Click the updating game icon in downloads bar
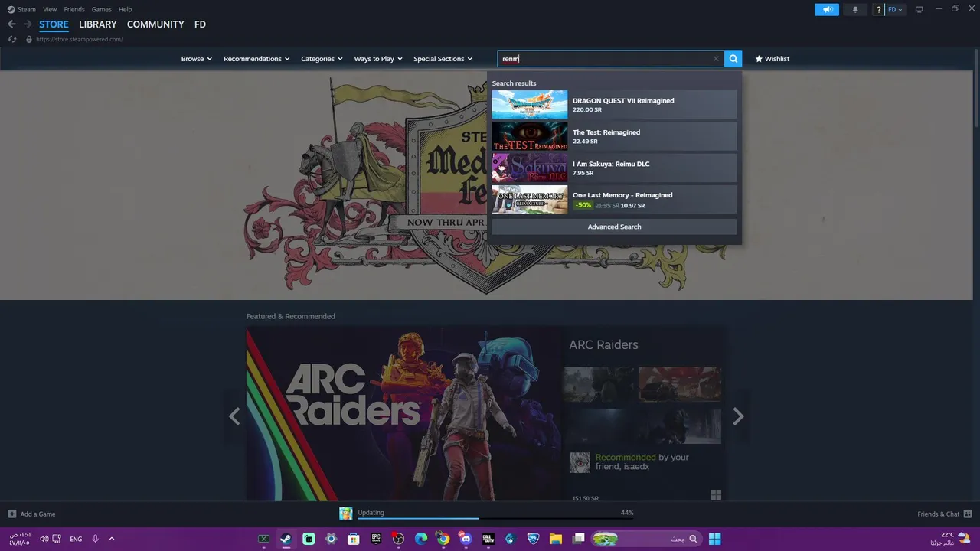 pyautogui.click(x=346, y=514)
